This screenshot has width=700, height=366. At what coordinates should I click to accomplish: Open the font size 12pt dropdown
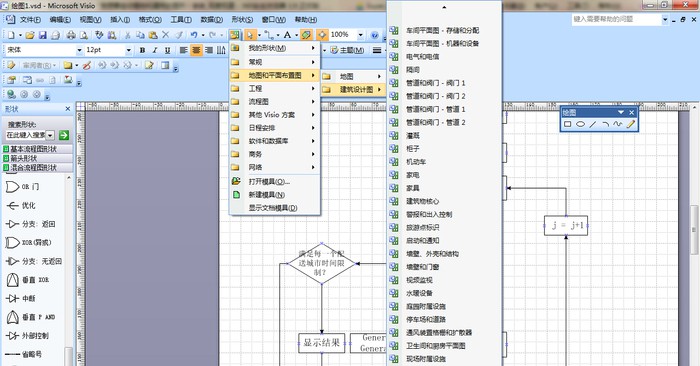click(x=129, y=50)
